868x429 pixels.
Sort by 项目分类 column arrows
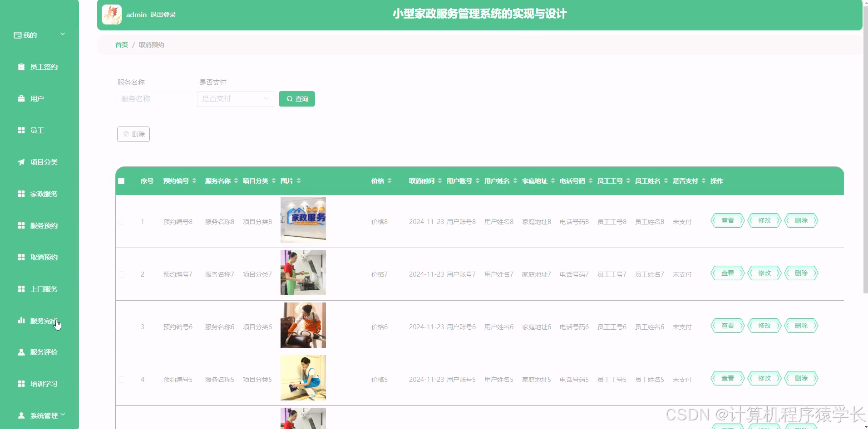click(x=274, y=180)
